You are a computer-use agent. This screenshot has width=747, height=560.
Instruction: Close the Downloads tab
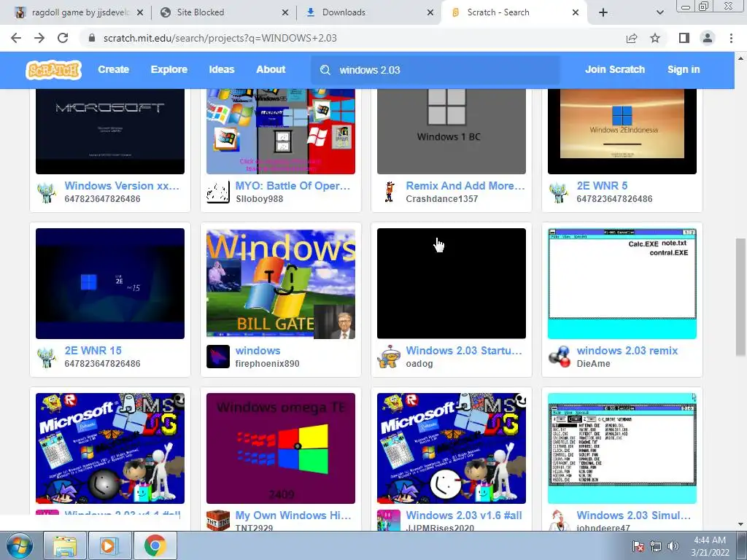pos(430,13)
